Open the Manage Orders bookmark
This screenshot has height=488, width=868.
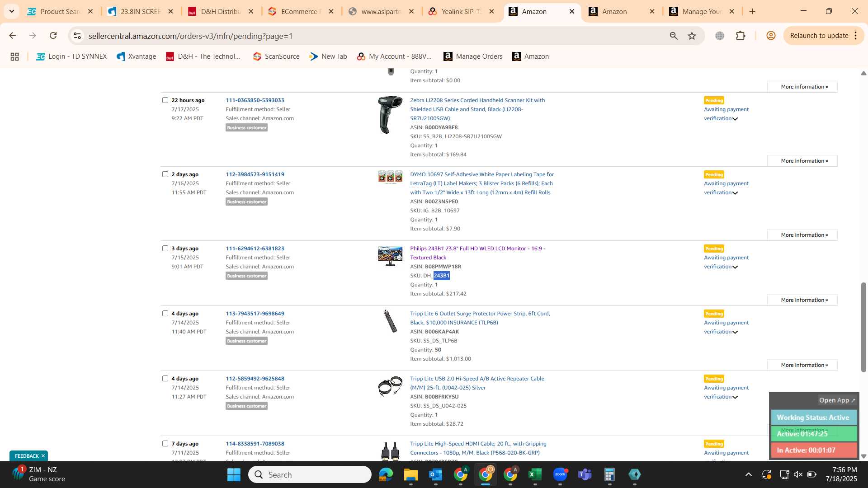point(473,56)
